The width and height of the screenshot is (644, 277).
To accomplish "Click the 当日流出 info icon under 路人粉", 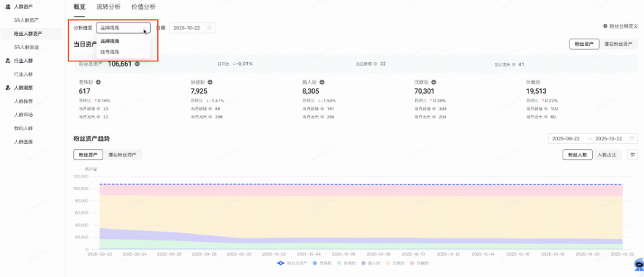I will [322, 117].
